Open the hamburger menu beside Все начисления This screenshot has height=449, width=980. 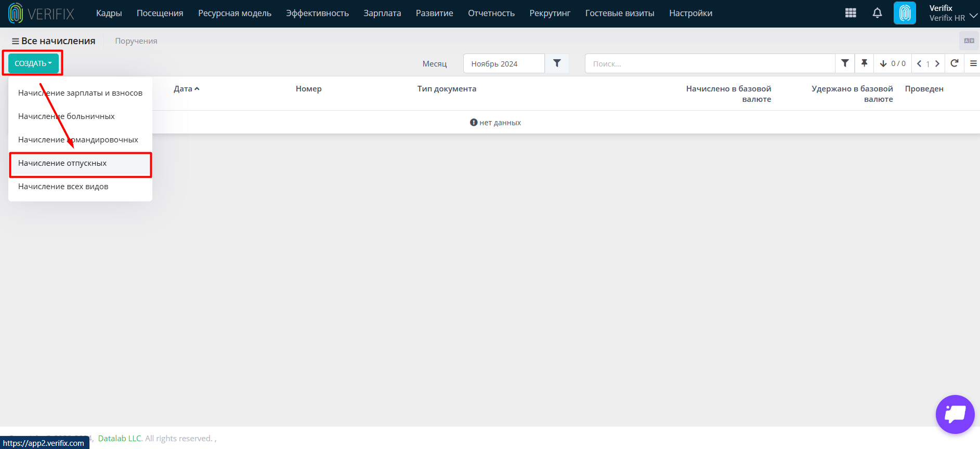tap(16, 41)
